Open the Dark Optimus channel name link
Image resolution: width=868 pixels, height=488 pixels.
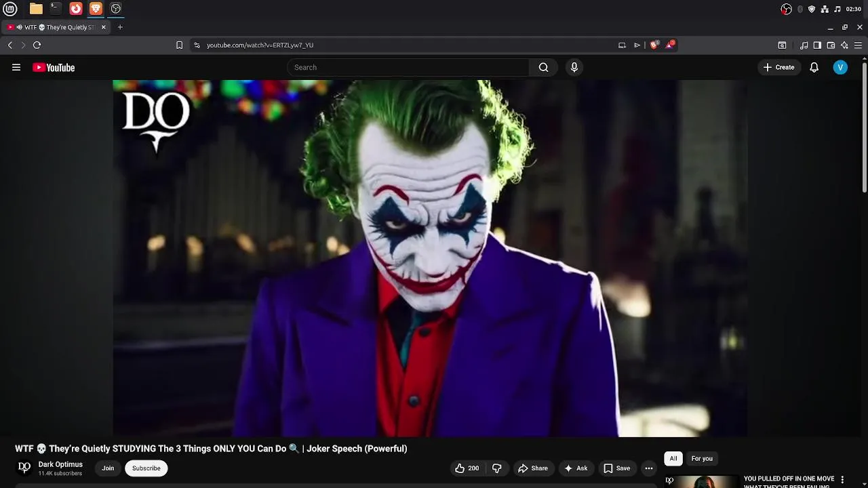(60, 464)
